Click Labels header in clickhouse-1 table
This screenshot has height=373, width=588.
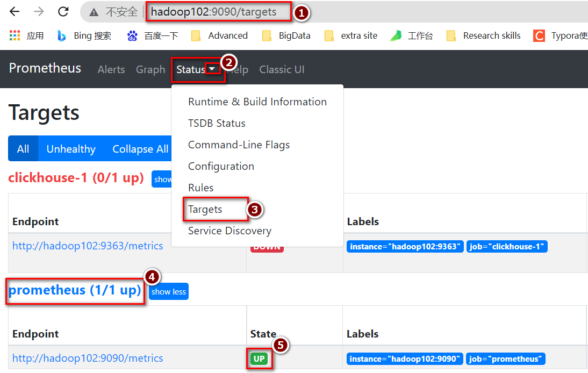[x=363, y=221]
